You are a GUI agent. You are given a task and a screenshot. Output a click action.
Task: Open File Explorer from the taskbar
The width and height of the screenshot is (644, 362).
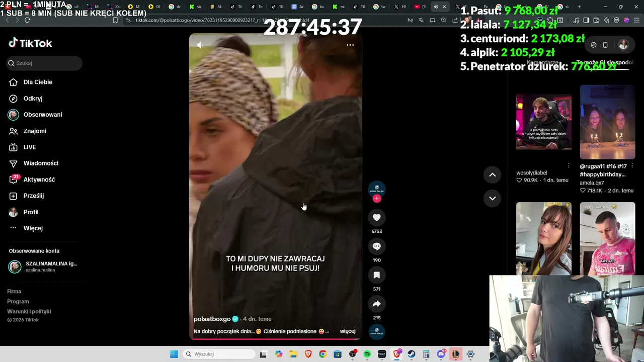click(x=293, y=354)
